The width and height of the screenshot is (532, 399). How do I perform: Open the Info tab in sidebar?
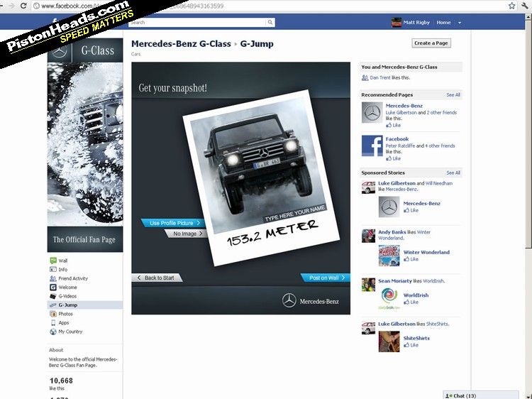62,270
